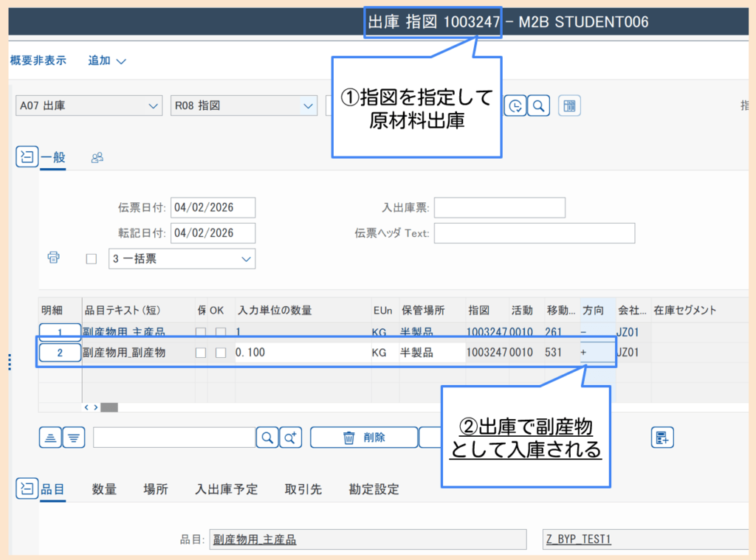Click inside the 伝票ヘッダ Text field
756x560 pixels.
pyautogui.click(x=535, y=233)
